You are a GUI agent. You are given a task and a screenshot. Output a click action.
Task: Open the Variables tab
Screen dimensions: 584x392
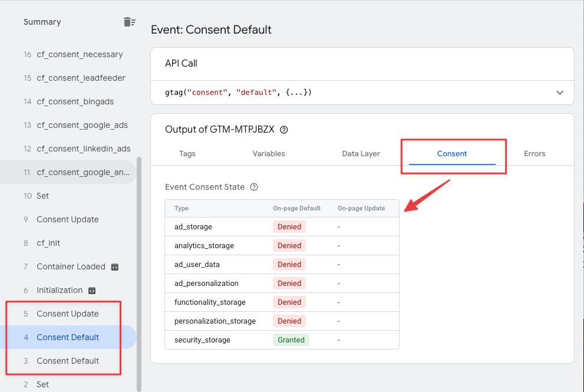coord(269,153)
